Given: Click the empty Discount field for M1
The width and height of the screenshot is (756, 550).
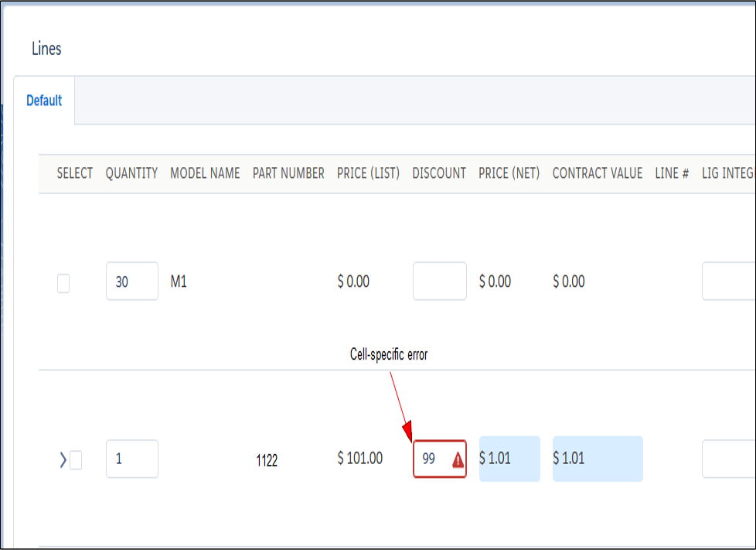Looking at the screenshot, I should tap(439, 282).
